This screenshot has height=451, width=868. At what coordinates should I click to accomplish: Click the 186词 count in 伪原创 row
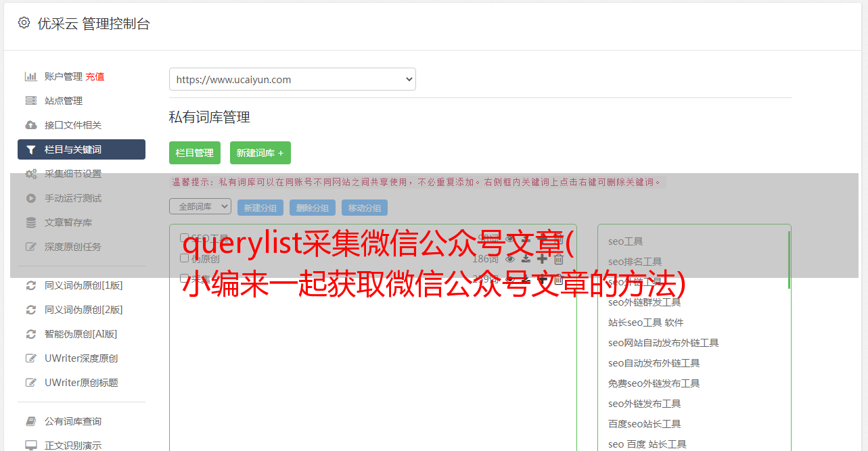tap(485, 259)
